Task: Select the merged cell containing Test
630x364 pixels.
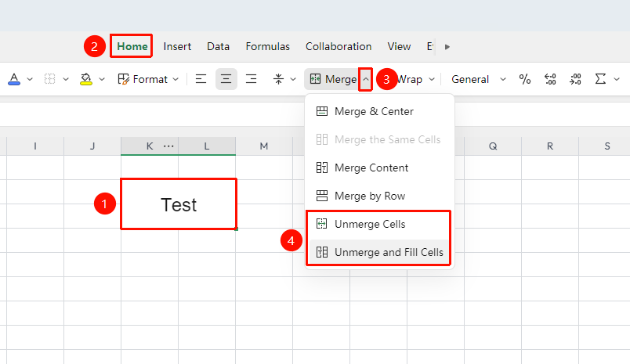Action: pyautogui.click(x=179, y=204)
